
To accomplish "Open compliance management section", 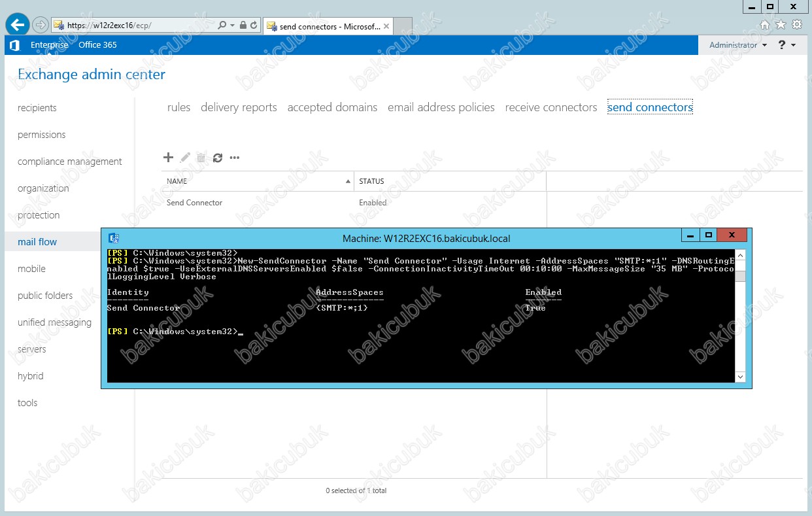I will tap(70, 162).
